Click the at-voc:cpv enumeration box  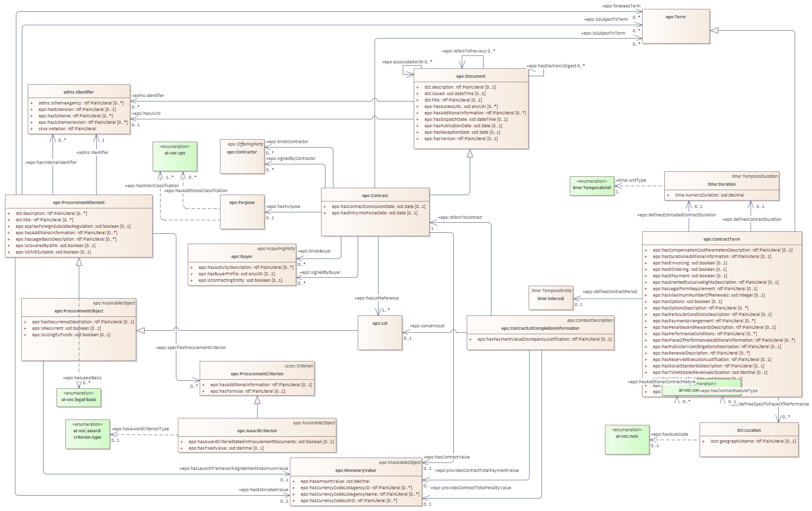point(175,156)
